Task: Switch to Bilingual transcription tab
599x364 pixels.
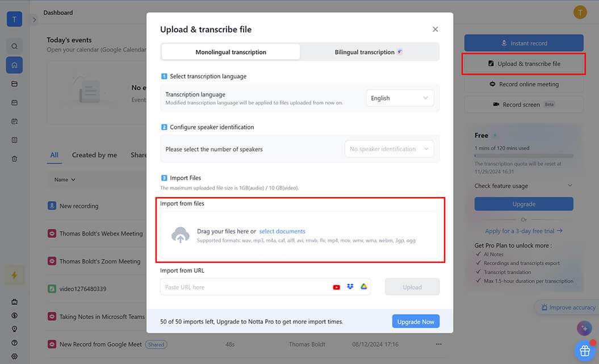Action: (x=368, y=52)
